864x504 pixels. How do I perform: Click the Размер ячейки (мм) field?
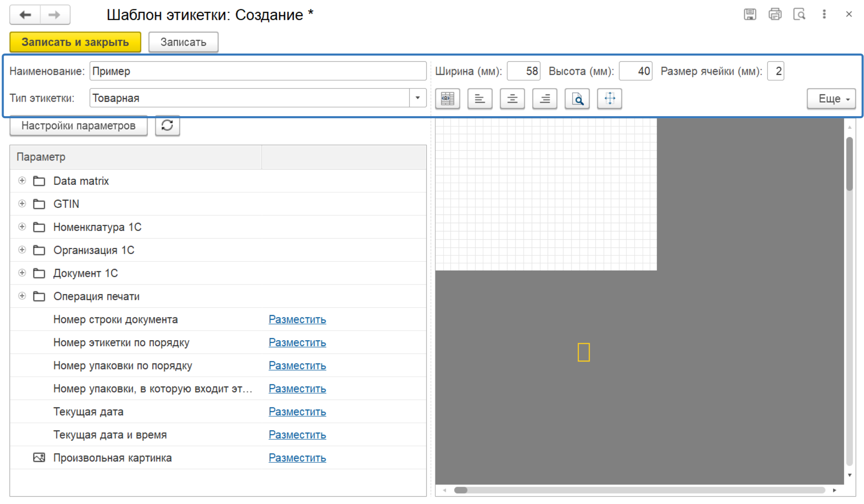[775, 71]
